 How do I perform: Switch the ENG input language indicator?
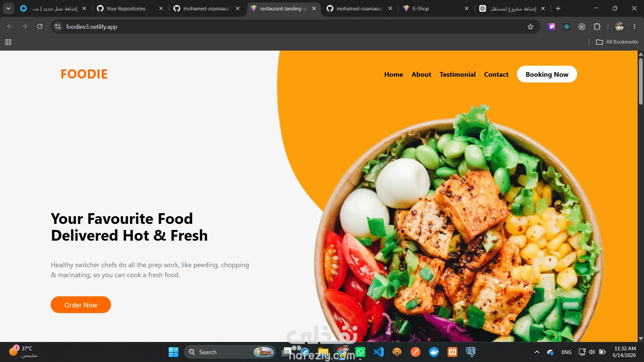click(566, 352)
